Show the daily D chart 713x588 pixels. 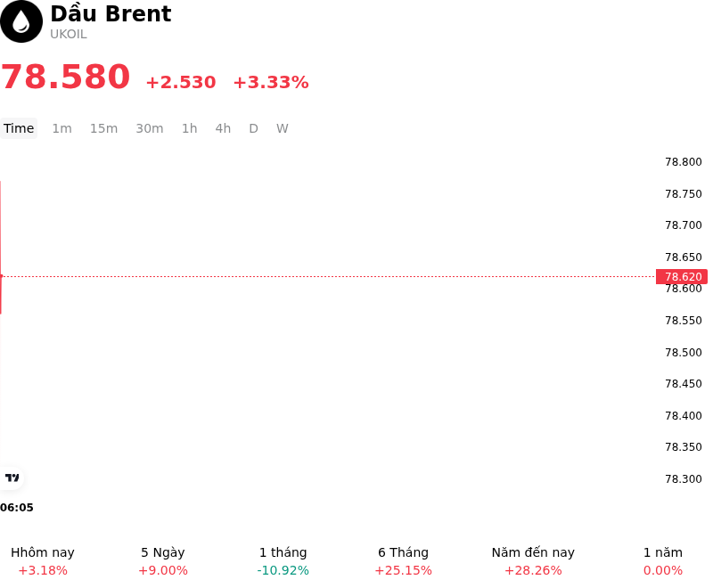(x=253, y=128)
